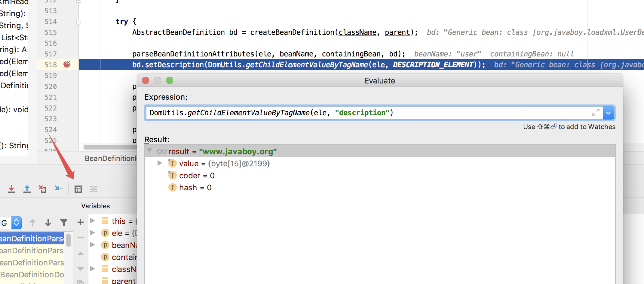Click the Run to Cursor icon
The height and width of the screenshot is (284, 644).
pos(58,189)
